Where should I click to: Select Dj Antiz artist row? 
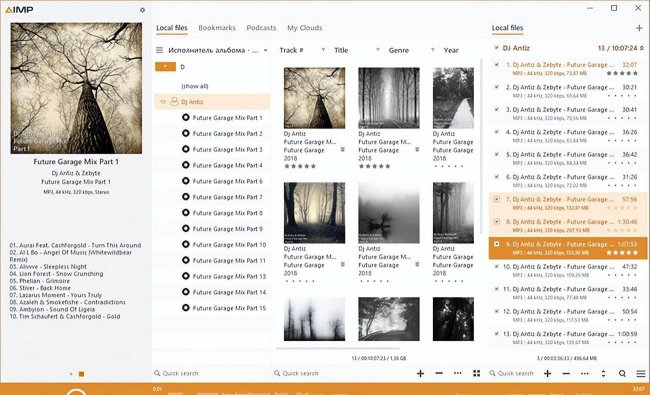(212, 102)
